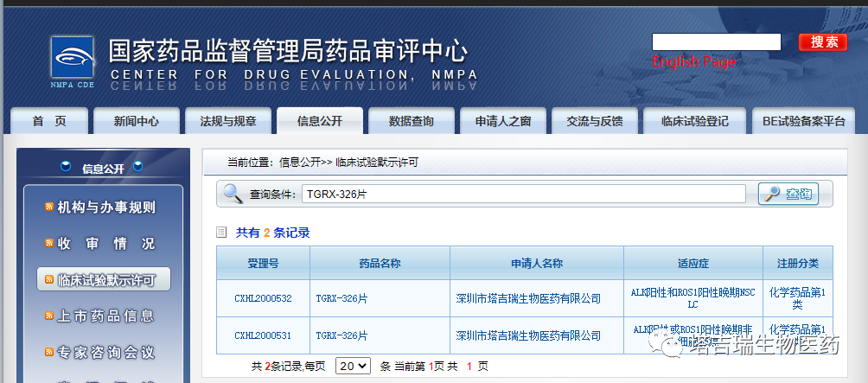
Task: Open the English Page link
Action: tap(694, 61)
